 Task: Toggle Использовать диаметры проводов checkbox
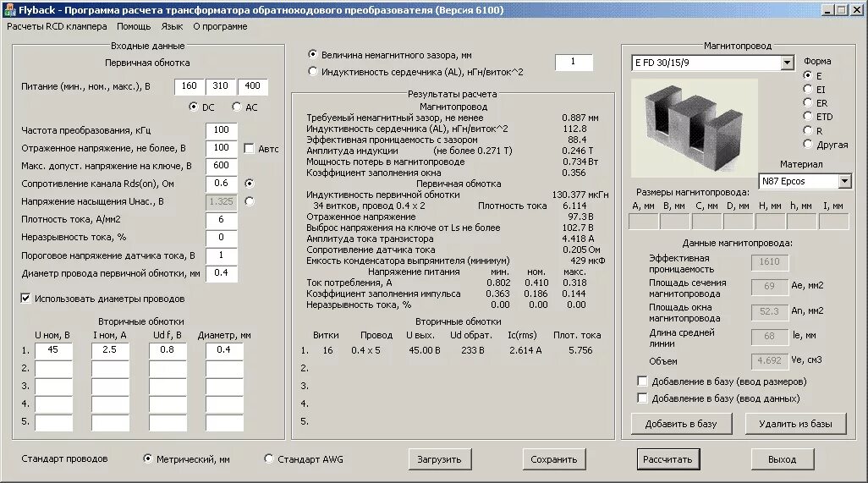click(25, 299)
